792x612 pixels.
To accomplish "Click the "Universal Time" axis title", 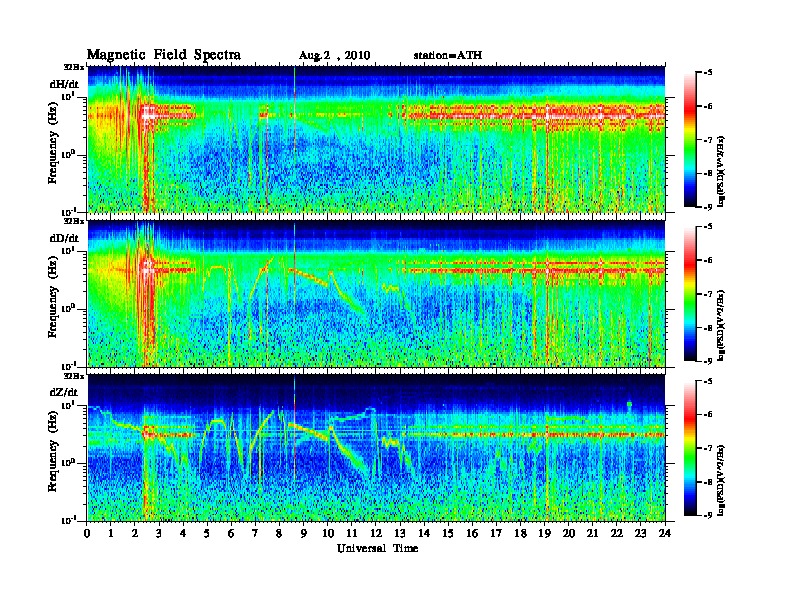I will [x=377, y=548].
